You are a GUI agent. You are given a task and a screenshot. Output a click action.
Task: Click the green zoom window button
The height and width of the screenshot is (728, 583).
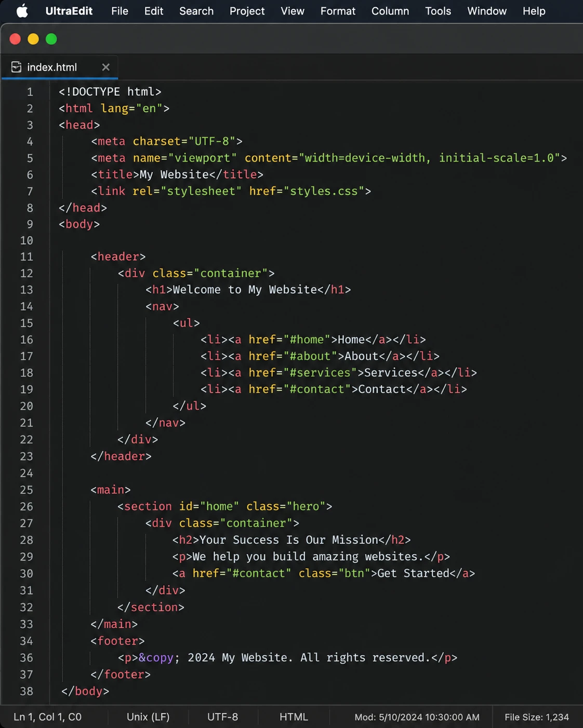pos(51,39)
